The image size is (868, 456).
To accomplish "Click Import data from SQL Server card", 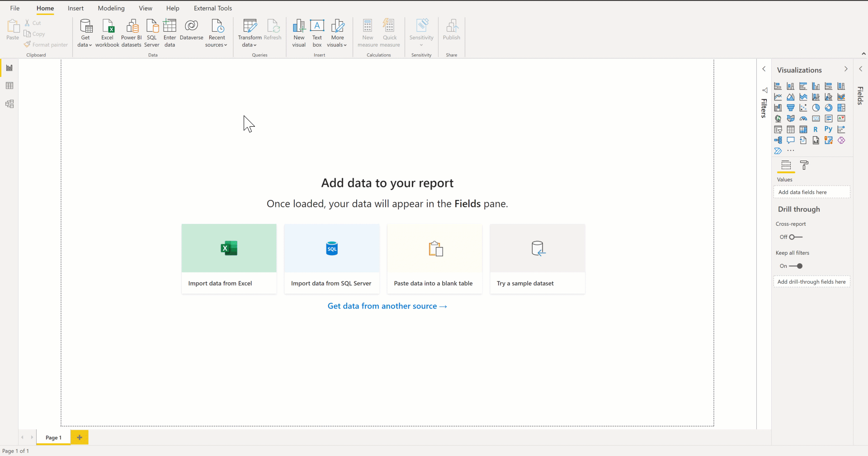I will (332, 259).
